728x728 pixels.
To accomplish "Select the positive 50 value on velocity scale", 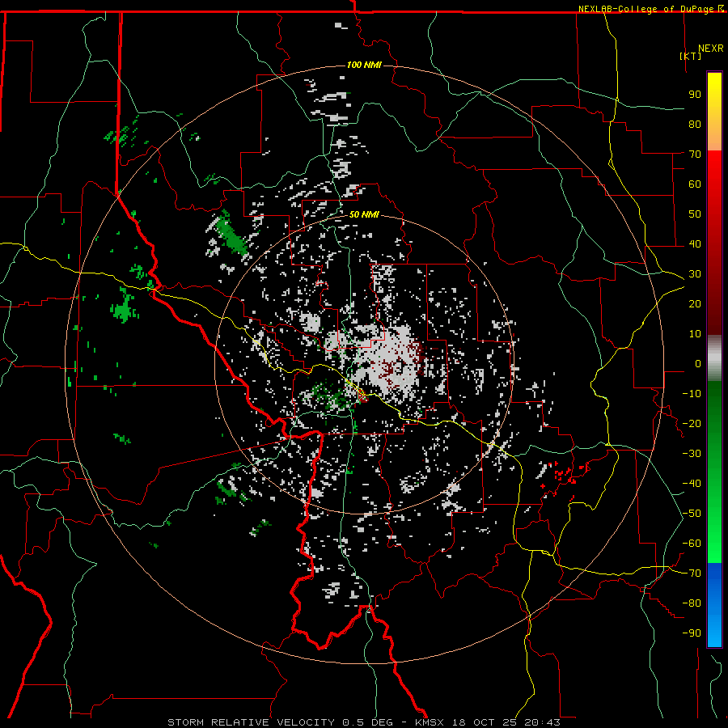I will 695,214.
